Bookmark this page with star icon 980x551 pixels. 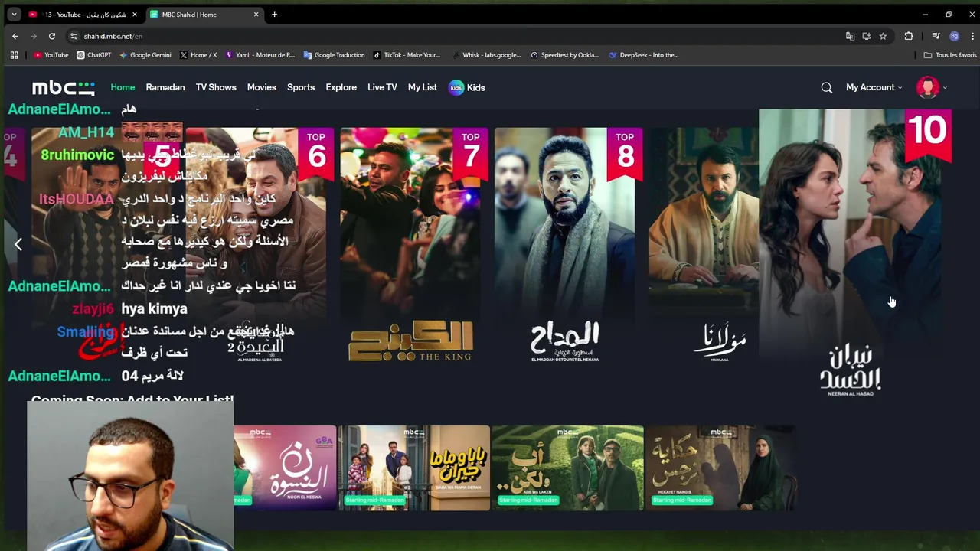(x=883, y=36)
